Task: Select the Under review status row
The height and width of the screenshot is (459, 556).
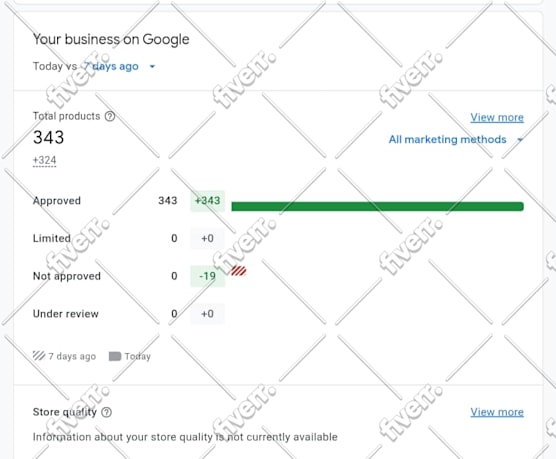Action: [278, 314]
